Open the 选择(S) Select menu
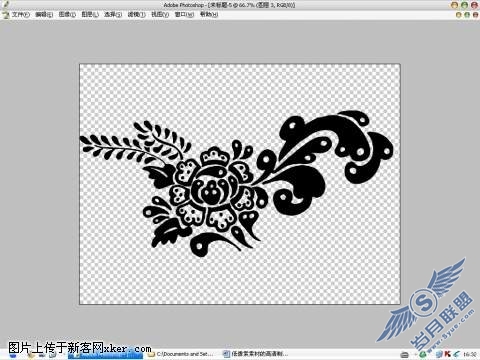Screen dimensions: 480x360 pyautogui.click(x=113, y=15)
